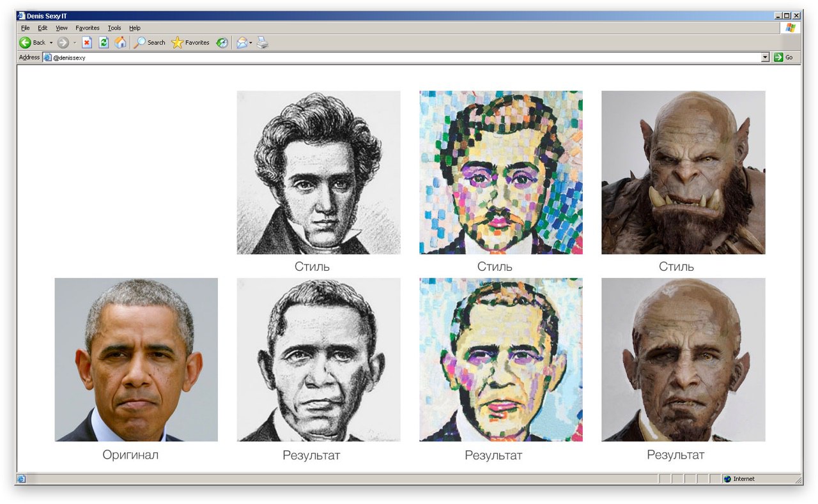Open the pencil sketch Результат image
Viewport: 818px width, 504px height.
click(x=318, y=360)
